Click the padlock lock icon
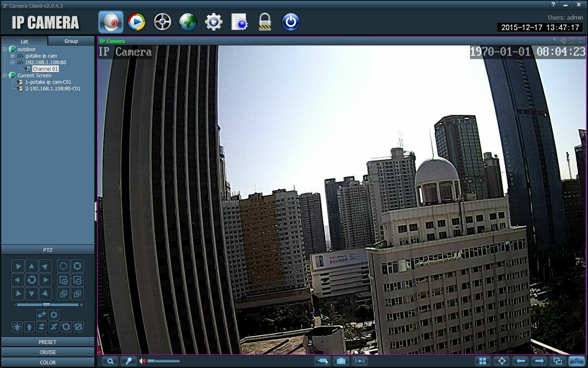588x368 pixels. (x=265, y=22)
